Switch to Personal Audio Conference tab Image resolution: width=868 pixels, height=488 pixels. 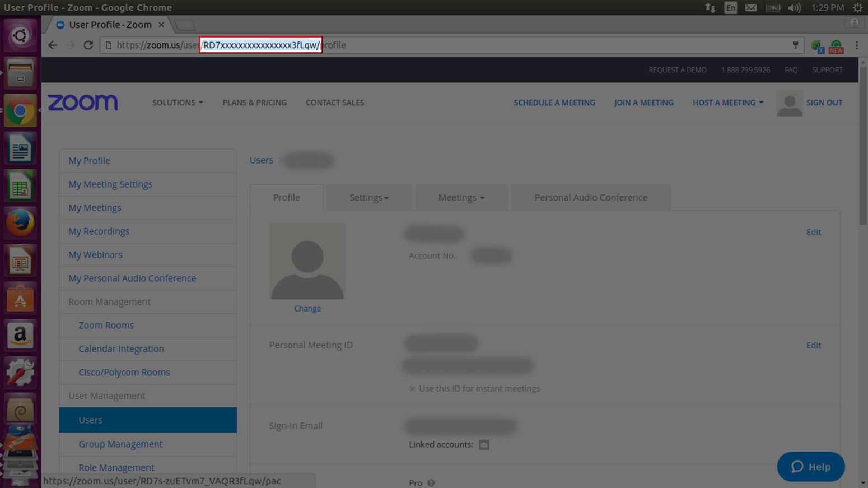(x=591, y=198)
